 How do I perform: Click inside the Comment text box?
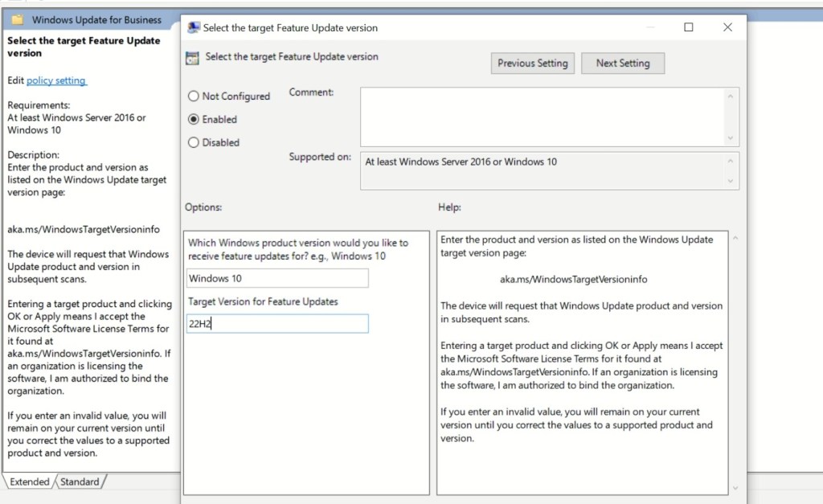coord(543,117)
